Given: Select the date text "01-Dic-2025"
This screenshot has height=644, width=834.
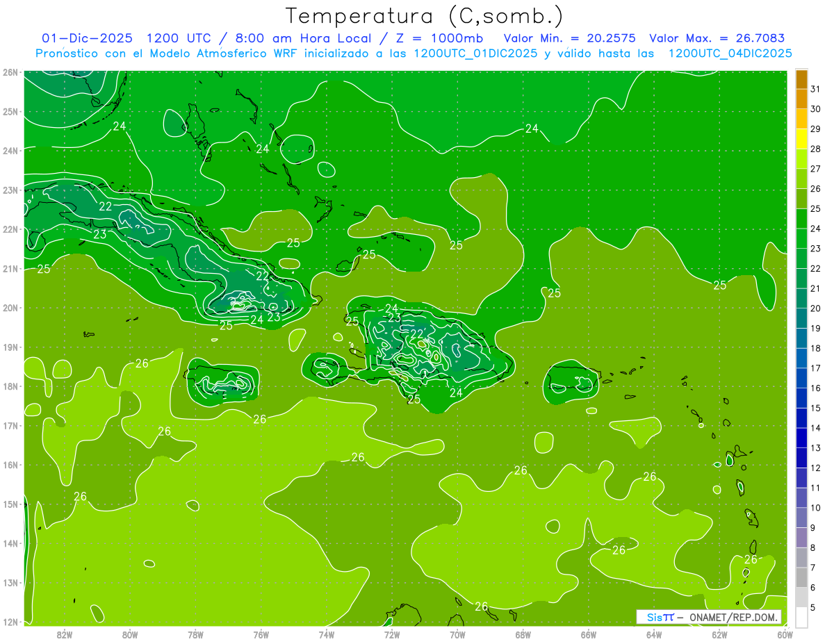Looking at the screenshot, I should tap(87, 39).
